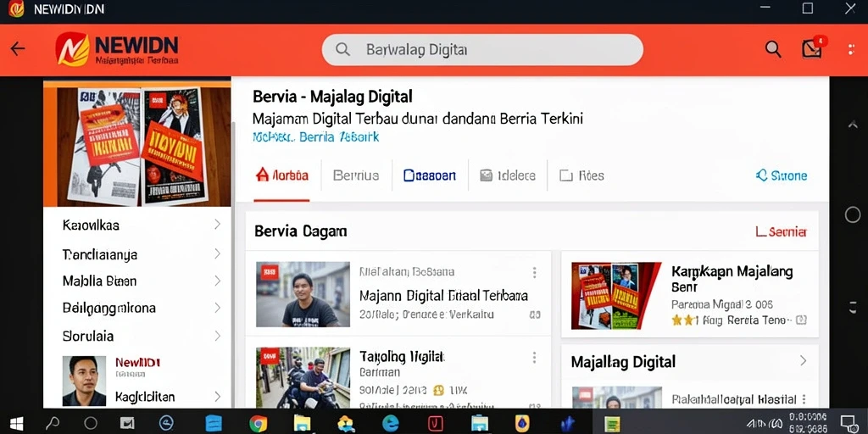Open File Explorer folder on taskbar
This screenshot has width=868, height=434.
(303, 424)
